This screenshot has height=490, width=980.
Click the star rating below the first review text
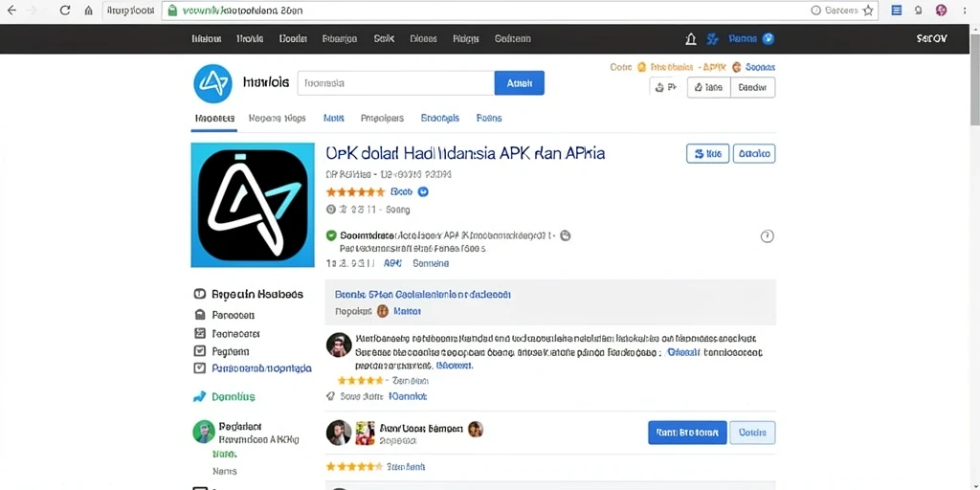pos(360,380)
